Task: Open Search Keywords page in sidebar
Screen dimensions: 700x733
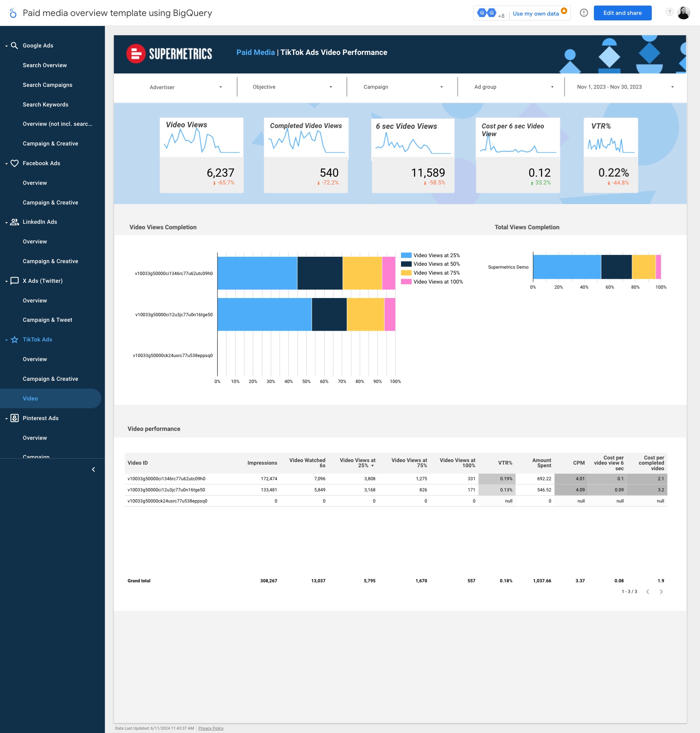Action: [x=46, y=105]
